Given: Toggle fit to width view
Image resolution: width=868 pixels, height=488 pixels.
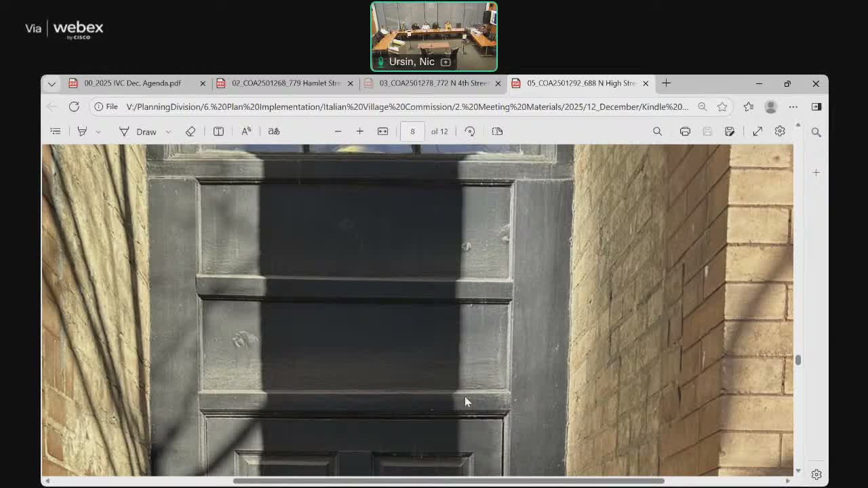Looking at the screenshot, I should [382, 131].
